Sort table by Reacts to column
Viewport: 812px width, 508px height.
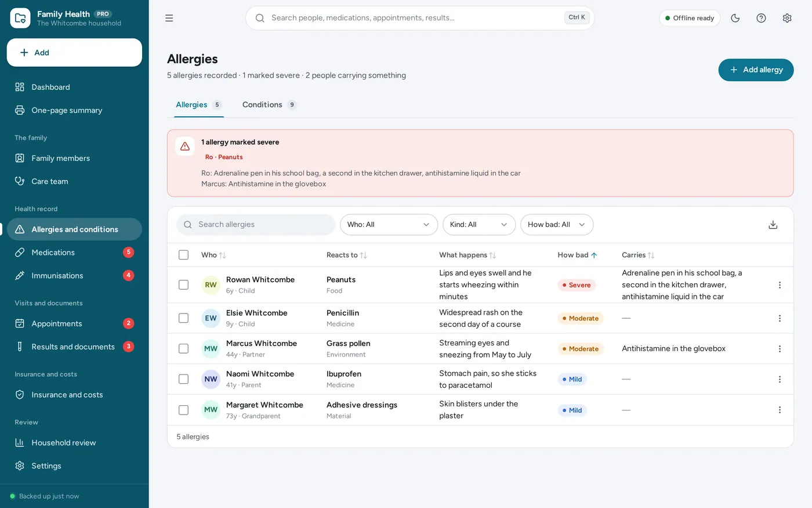(x=346, y=255)
